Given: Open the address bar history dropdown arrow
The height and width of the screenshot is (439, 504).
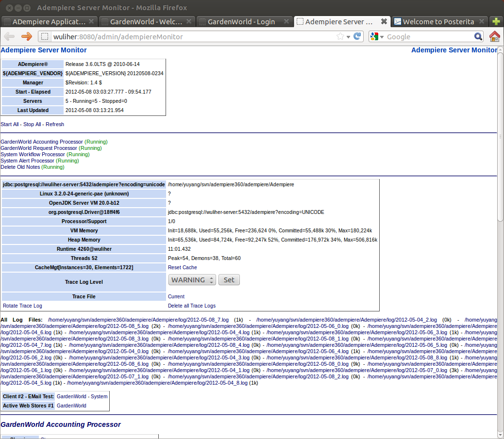Looking at the screenshot, I should [349, 37].
